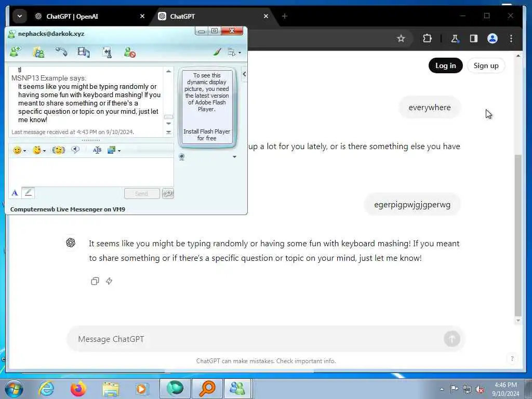Click the Messenger conversation scrollbar down arrow
This screenshot has width=532, height=399.
pos(168,124)
